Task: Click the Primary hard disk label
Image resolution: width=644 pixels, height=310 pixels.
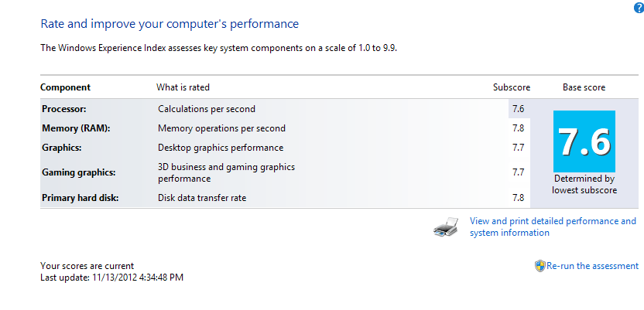Action: tap(80, 198)
